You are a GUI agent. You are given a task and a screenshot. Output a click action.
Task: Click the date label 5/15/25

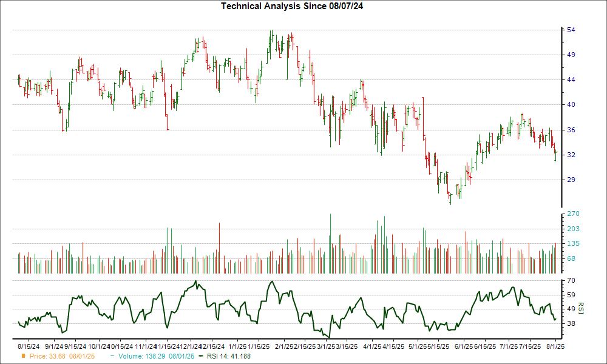click(x=439, y=346)
